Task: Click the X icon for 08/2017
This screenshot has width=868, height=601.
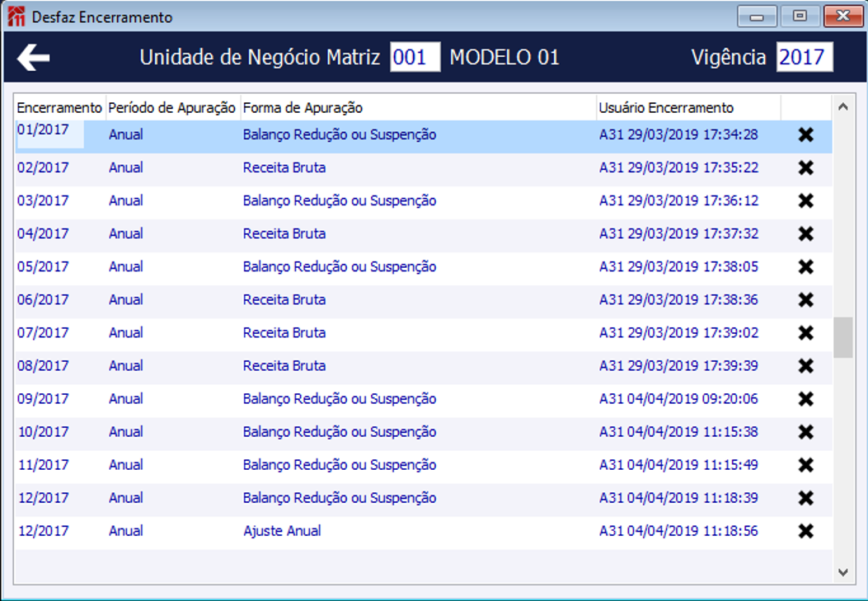Action: (805, 366)
